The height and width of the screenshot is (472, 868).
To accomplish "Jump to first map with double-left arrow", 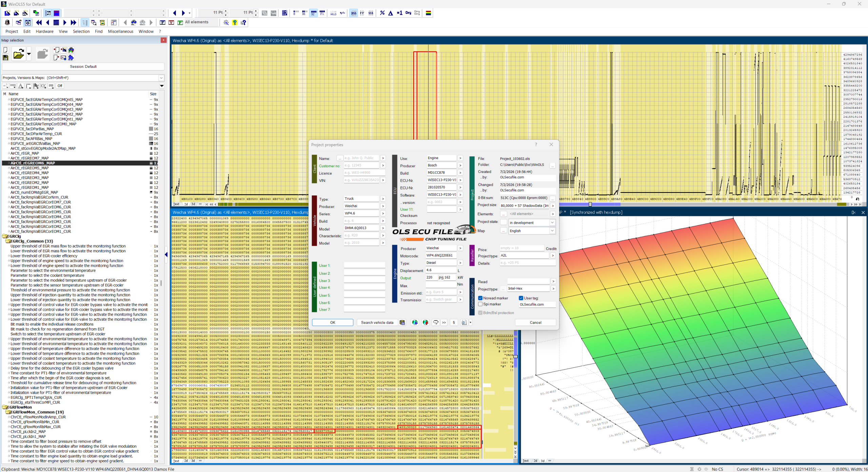I will pyautogui.click(x=39, y=22).
